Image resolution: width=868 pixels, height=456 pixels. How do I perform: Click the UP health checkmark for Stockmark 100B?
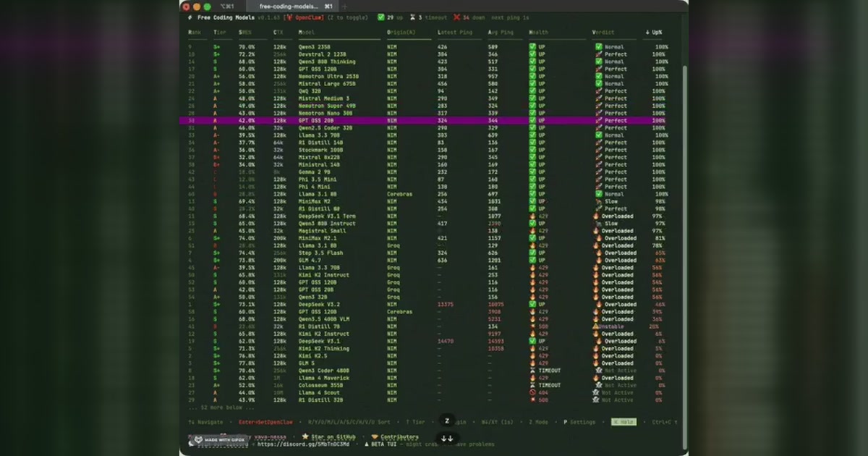(x=532, y=150)
